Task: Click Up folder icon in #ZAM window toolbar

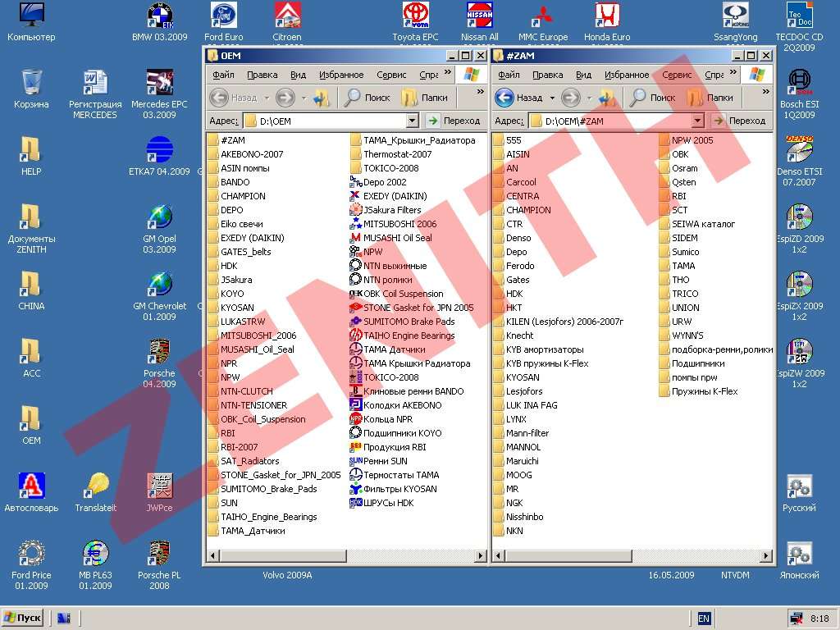Action: pyautogui.click(x=608, y=98)
